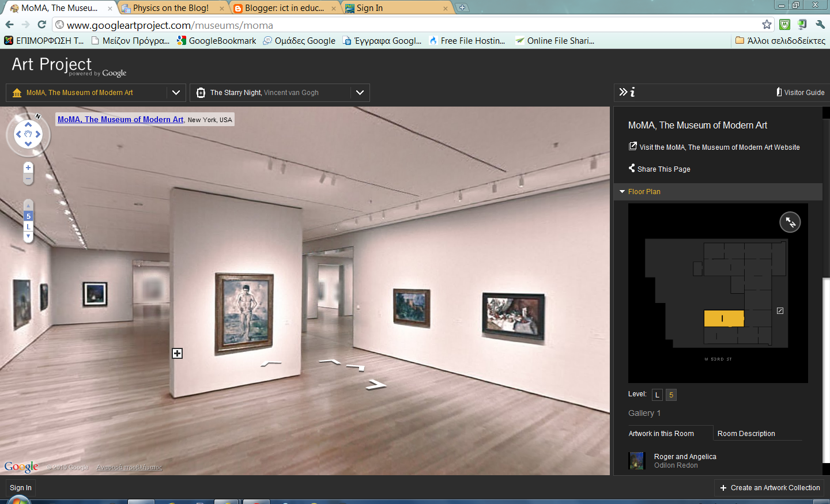The width and height of the screenshot is (830, 504).
Task: Select level 5 in the viewer floor switcher
Action: [x=28, y=216]
